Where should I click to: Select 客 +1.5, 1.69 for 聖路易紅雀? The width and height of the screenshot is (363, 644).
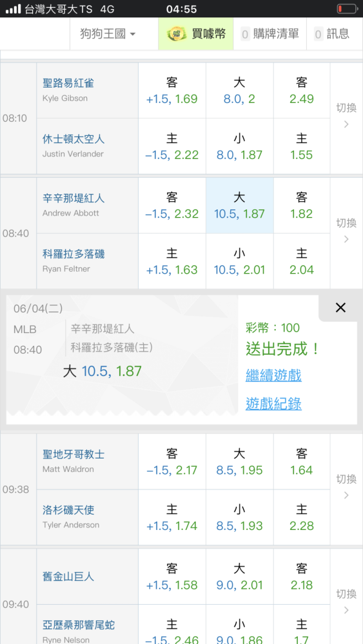click(172, 90)
